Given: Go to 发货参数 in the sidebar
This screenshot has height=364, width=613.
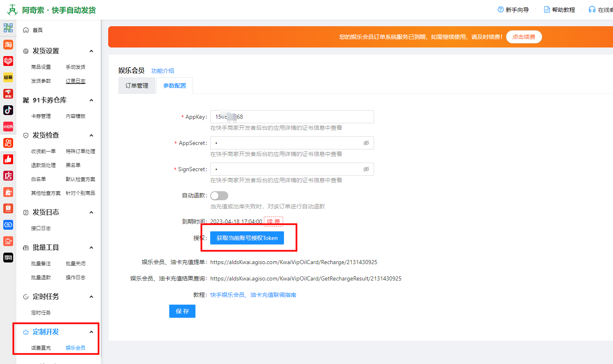Looking at the screenshot, I should tap(41, 81).
